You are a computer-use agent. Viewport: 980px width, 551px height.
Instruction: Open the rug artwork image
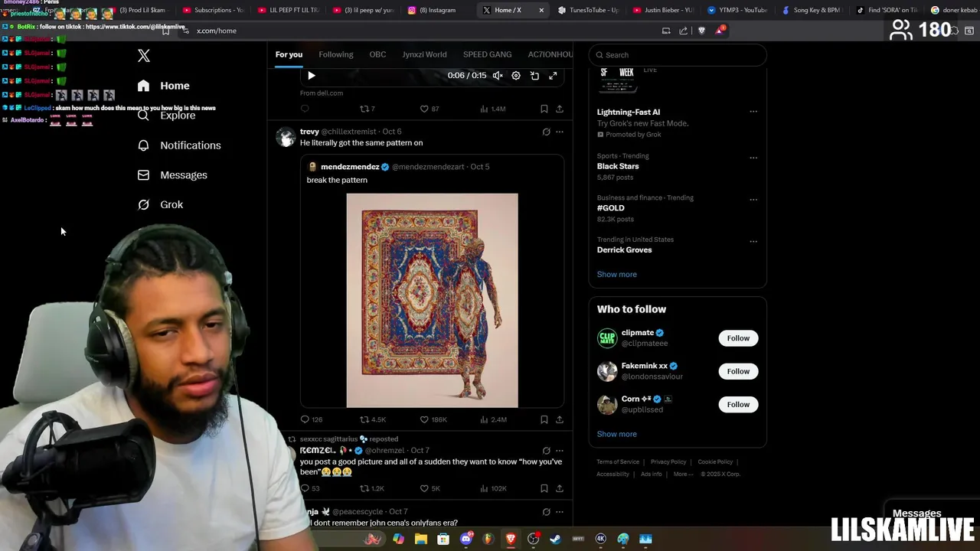(432, 300)
